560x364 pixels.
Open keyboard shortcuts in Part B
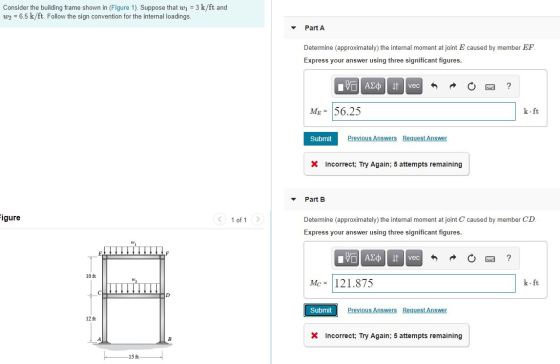490,259
